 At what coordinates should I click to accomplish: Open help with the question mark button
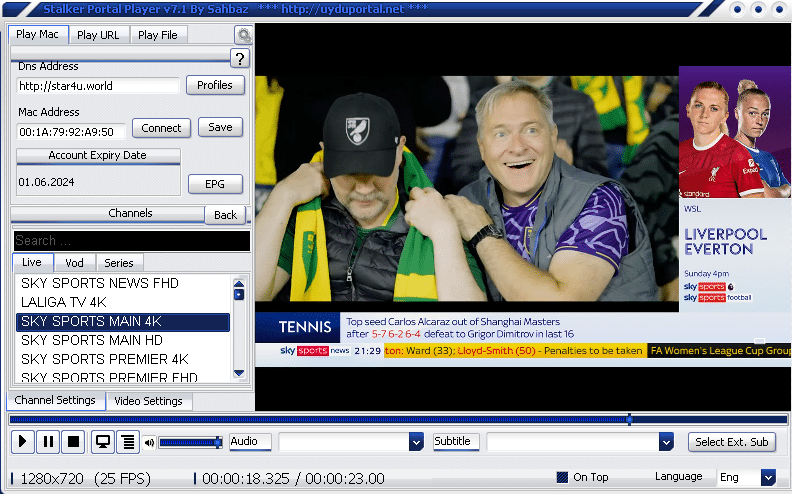point(239,59)
